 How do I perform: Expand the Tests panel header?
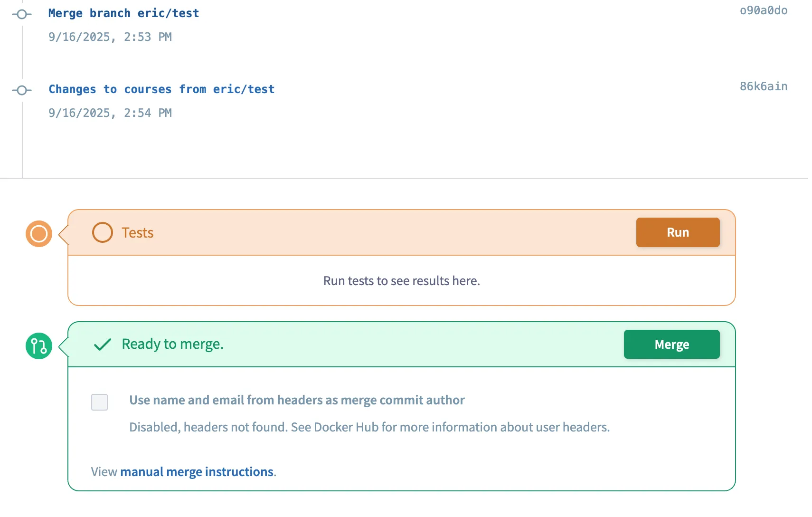(332, 232)
